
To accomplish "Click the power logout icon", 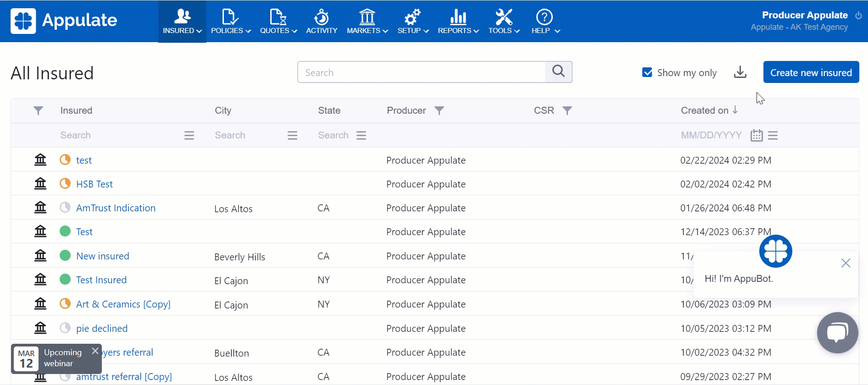I will click(x=858, y=15).
